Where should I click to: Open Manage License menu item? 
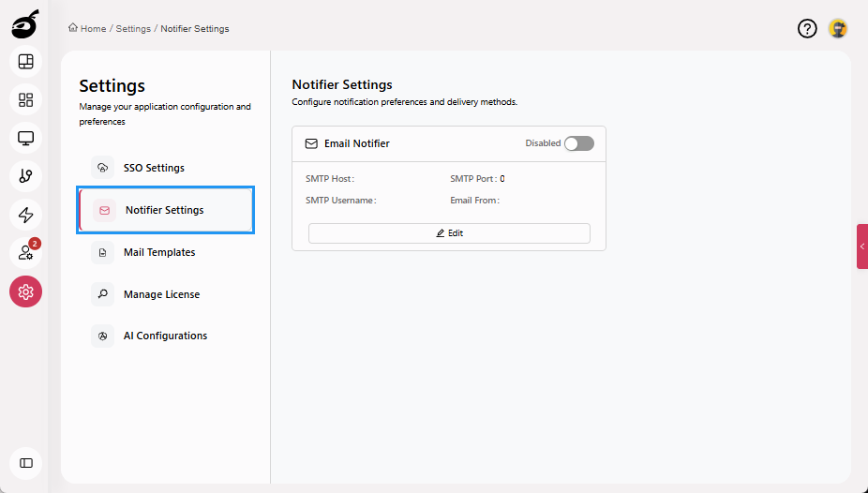click(x=166, y=294)
